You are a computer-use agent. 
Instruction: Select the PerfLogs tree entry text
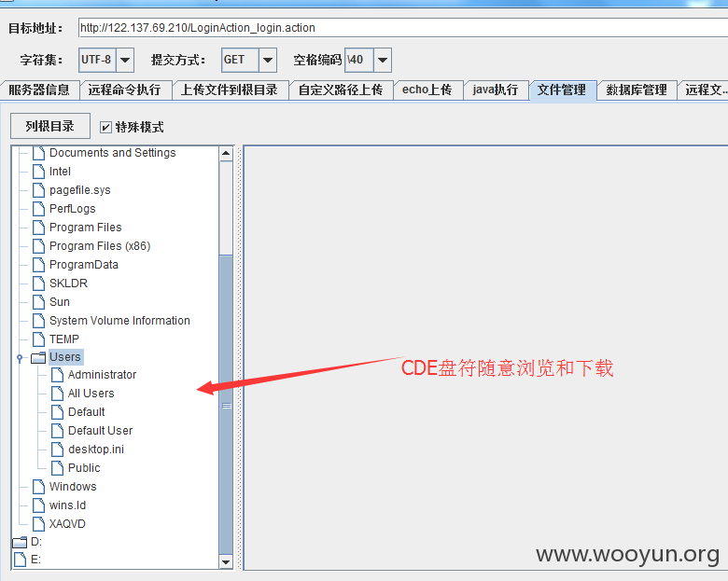pyautogui.click(x=73, y=208)
